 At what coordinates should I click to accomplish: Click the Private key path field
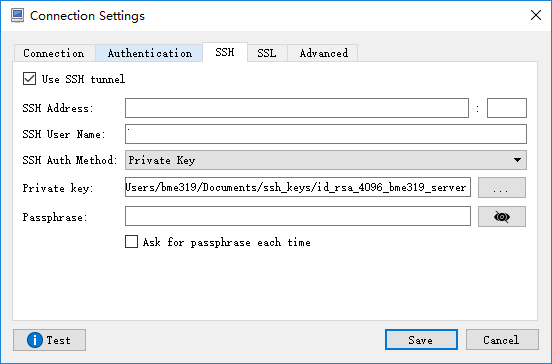click(x=298, y=187)
